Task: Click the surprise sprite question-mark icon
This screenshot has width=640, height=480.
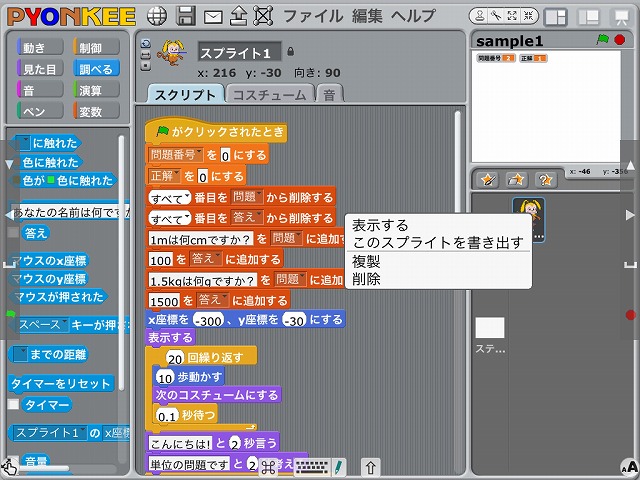Action: coord(545,180)
